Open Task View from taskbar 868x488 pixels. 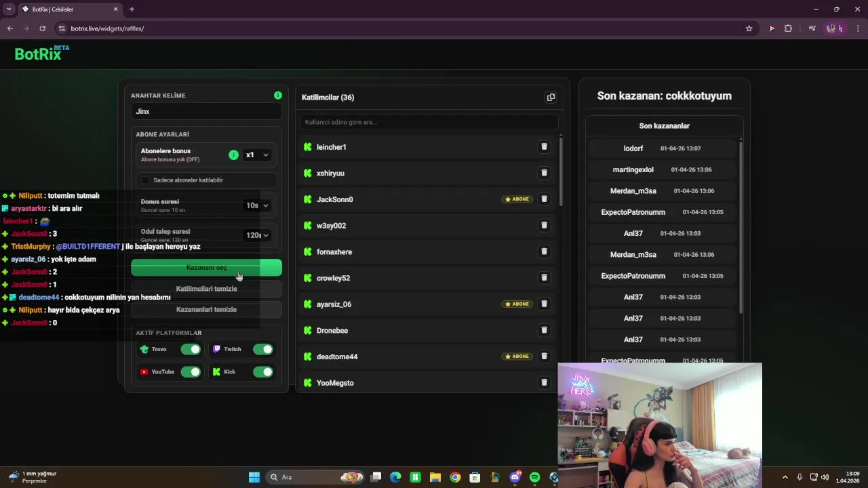click(x=376, y=477)
